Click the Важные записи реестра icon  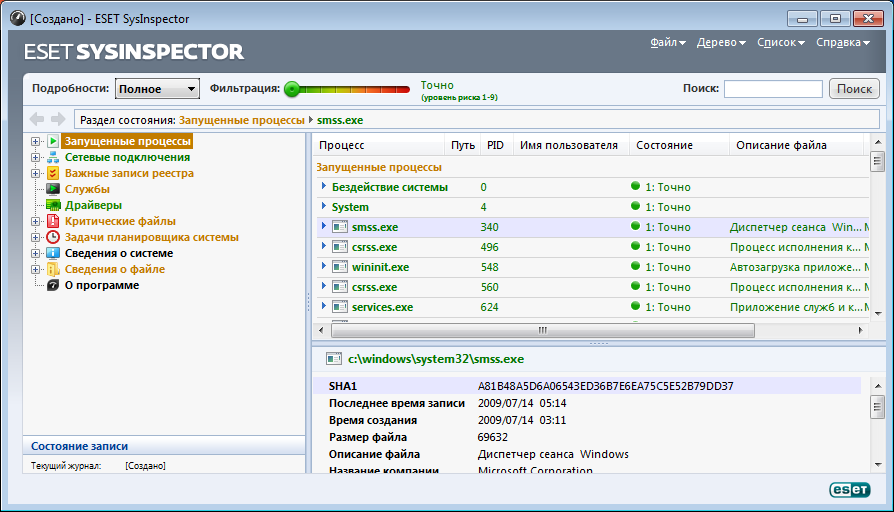click(53, 173)
